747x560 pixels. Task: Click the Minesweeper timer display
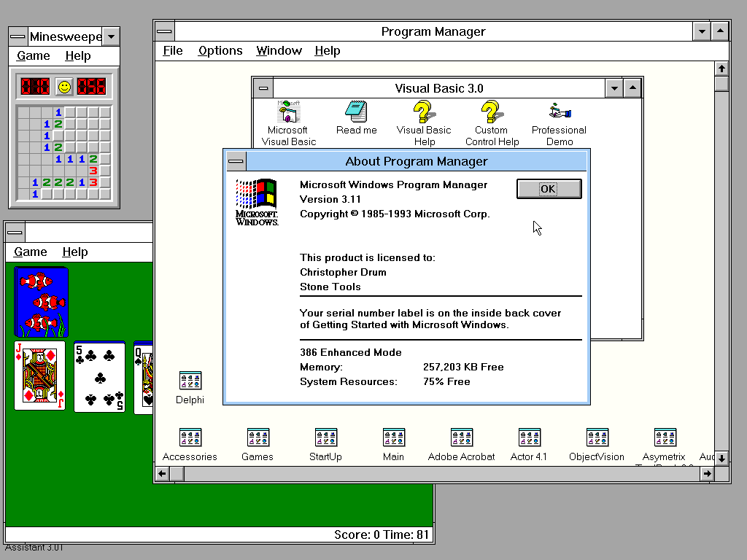(91, 87)
